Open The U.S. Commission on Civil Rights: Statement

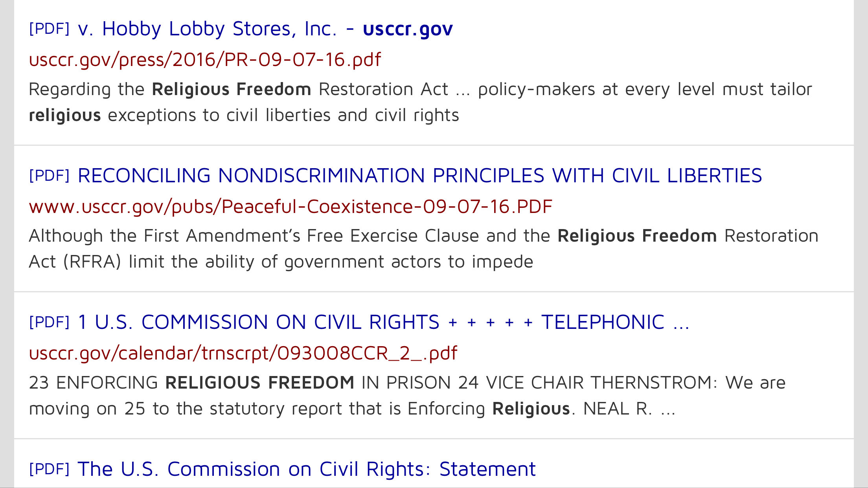307,469
